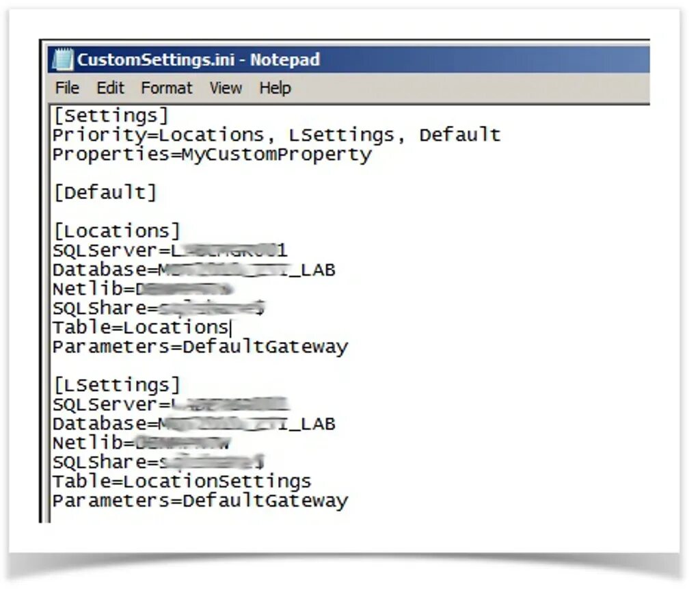Click the Notepad icon in title bar

62,59
